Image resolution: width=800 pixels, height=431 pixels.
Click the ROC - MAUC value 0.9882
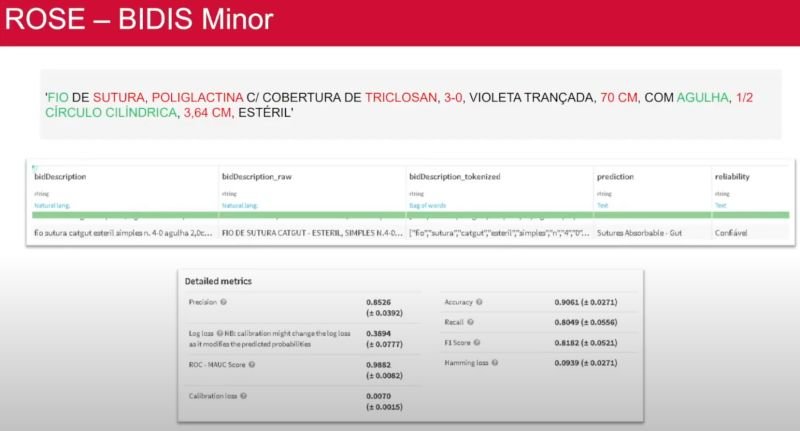tap(378, 365)
